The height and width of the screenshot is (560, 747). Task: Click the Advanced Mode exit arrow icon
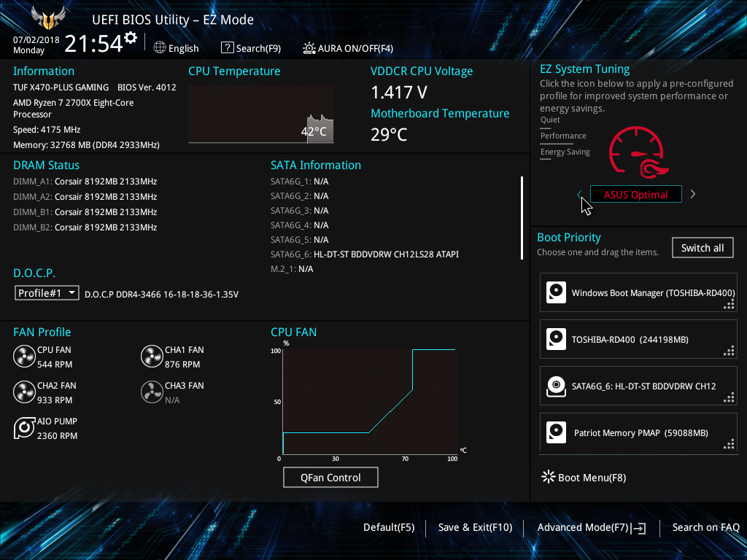(x=639, y=528)
